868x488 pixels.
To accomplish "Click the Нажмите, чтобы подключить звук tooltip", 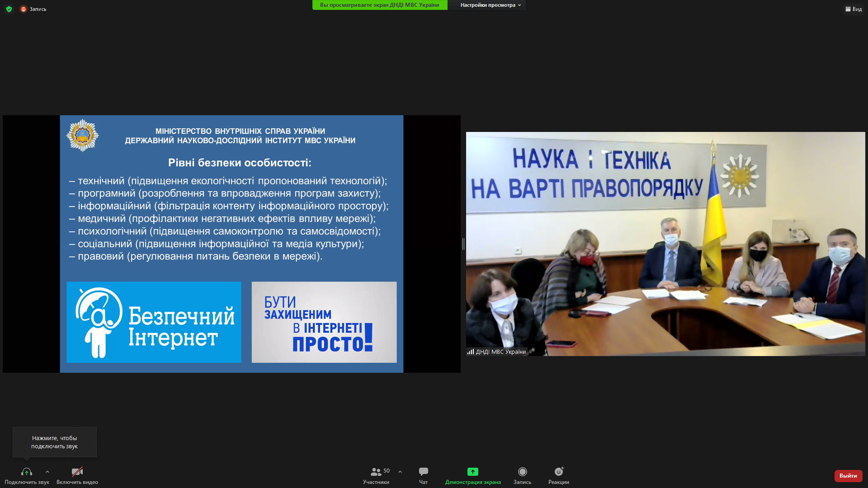I will [54, 442].
